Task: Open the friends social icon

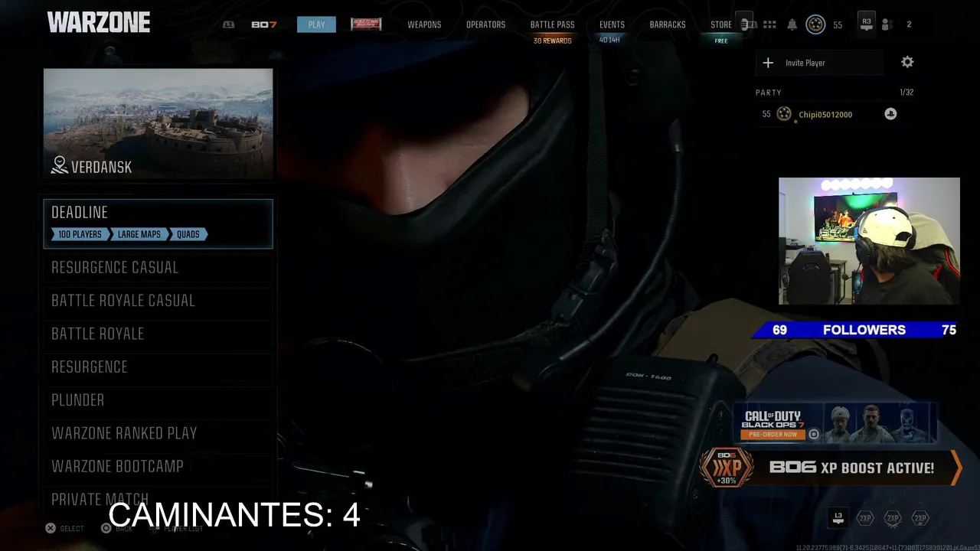Action: 887,24
